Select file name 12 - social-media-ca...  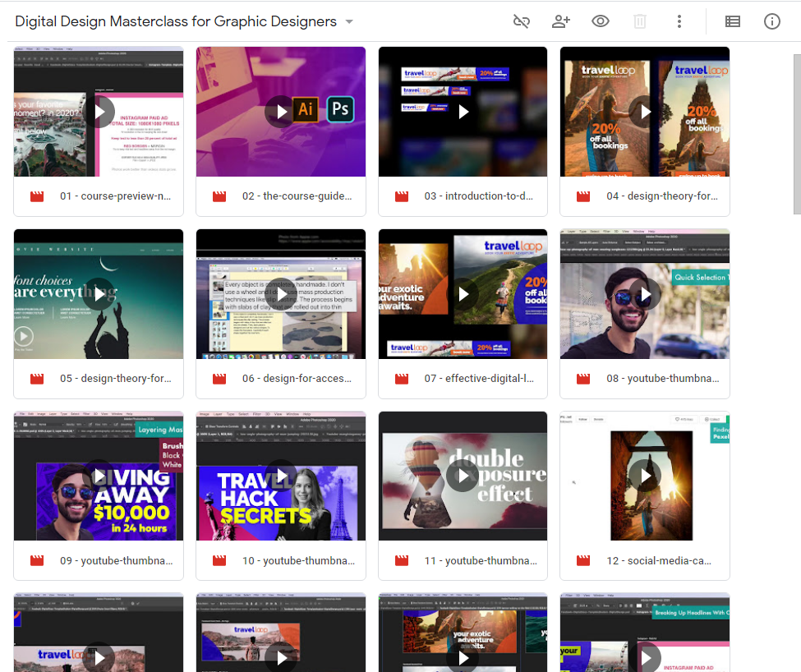click(x=659, y=560)
